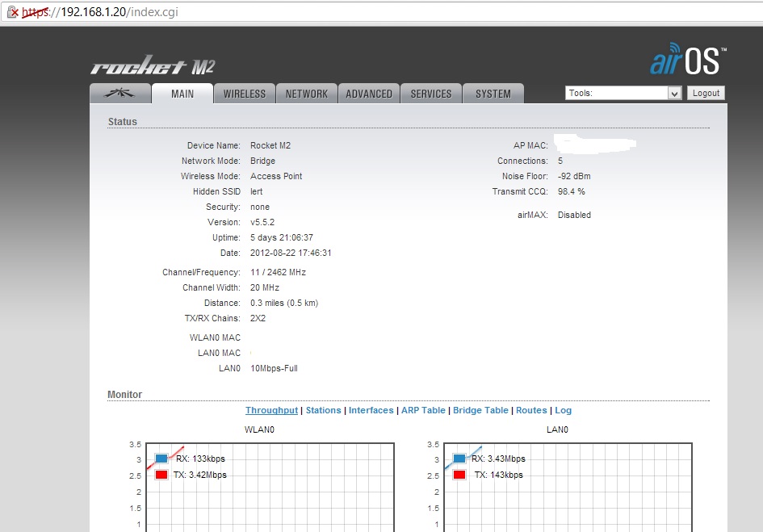Click the LAN0 speed value 10Mbps-Full

click(274, 368)
